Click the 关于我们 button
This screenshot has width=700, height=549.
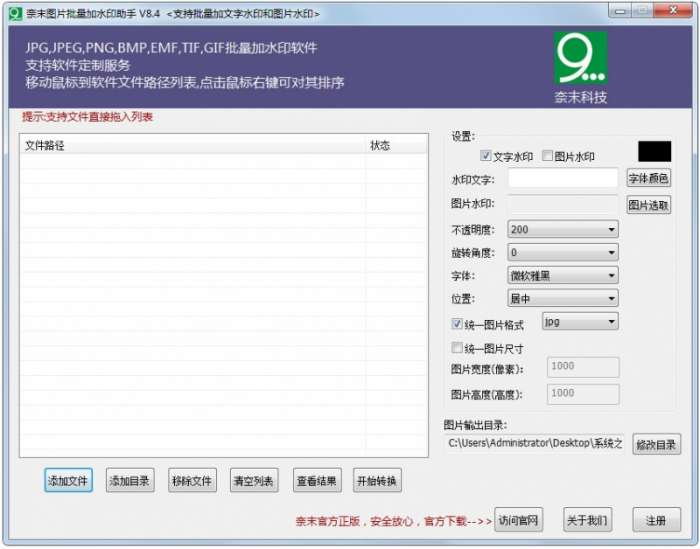(x=588, y=520)
